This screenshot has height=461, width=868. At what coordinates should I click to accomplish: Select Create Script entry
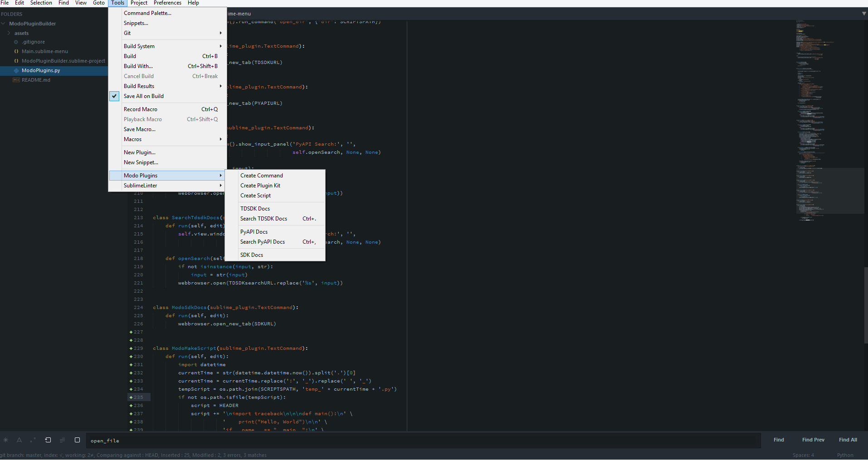[x=275, y=196]
